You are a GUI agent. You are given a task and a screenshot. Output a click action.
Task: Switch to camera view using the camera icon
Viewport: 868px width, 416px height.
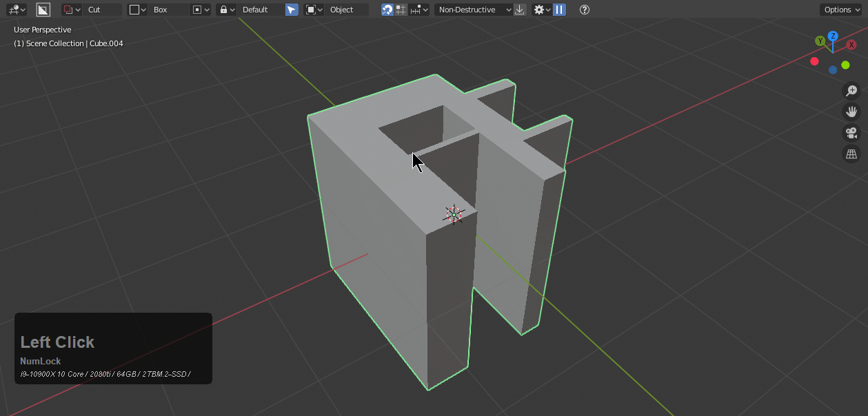851,132
